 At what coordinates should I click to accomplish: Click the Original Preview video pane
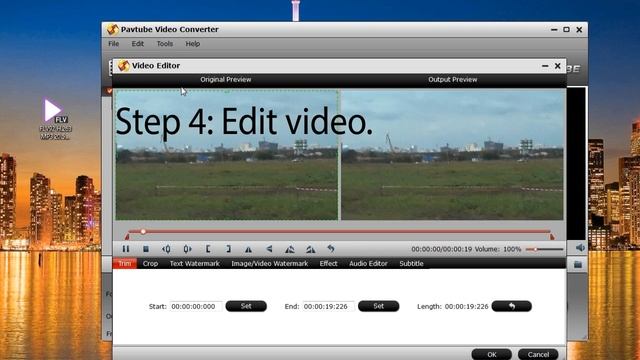tap(227, 155)
